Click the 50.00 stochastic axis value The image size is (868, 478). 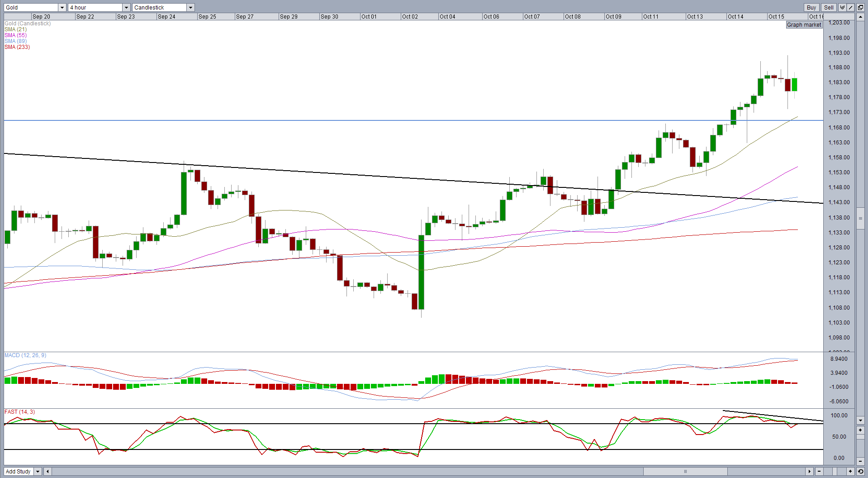(x=839, y=437)
